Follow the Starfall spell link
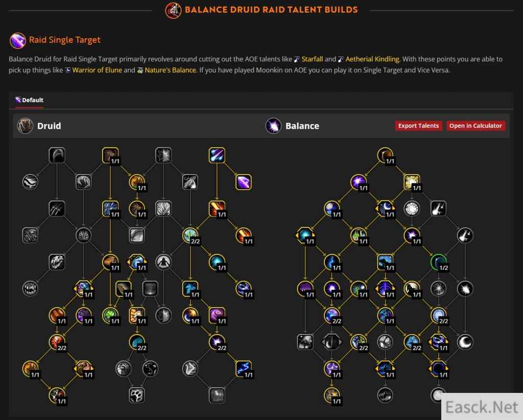 click(312, 59)
